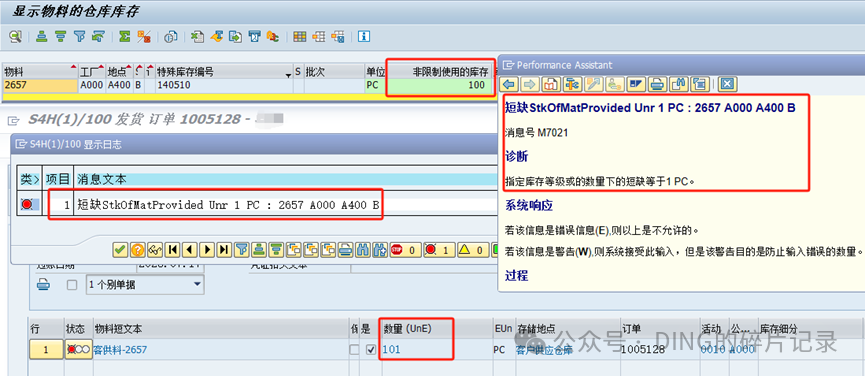Print the message log
This screenshot has width=865, height=376.
coord(345,250)
